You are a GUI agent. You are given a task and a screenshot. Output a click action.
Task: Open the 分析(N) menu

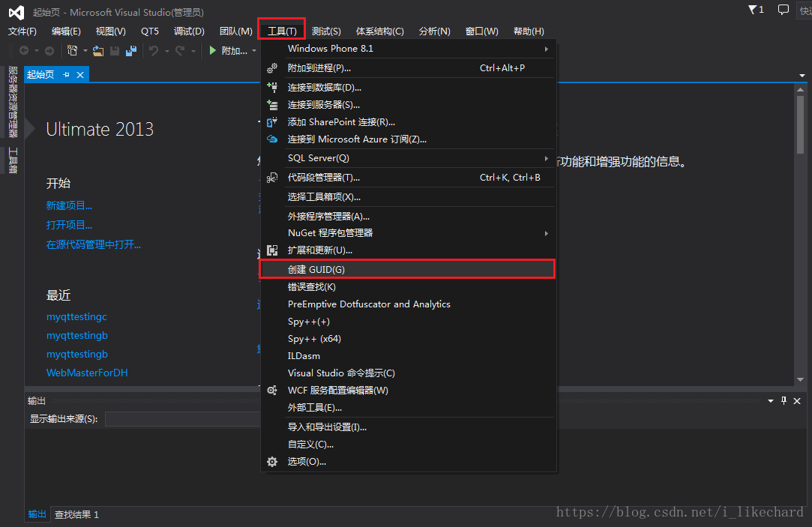pos(434,31)
